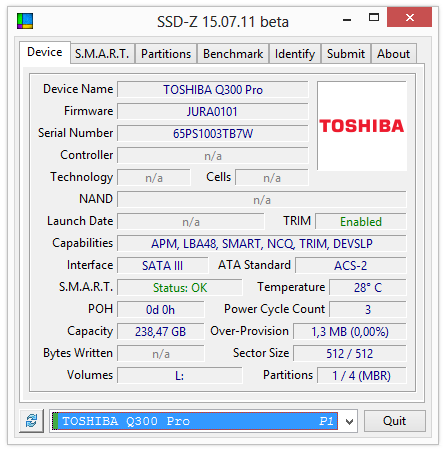The height and width of the screenshot is (450, 446).
Task: Click the Volumes value L:
Action: 180,376
